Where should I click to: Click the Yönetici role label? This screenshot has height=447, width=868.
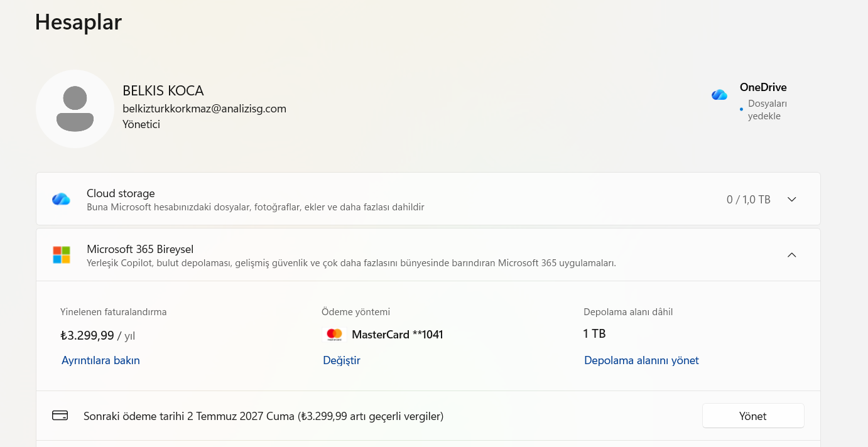pos(141,124)
